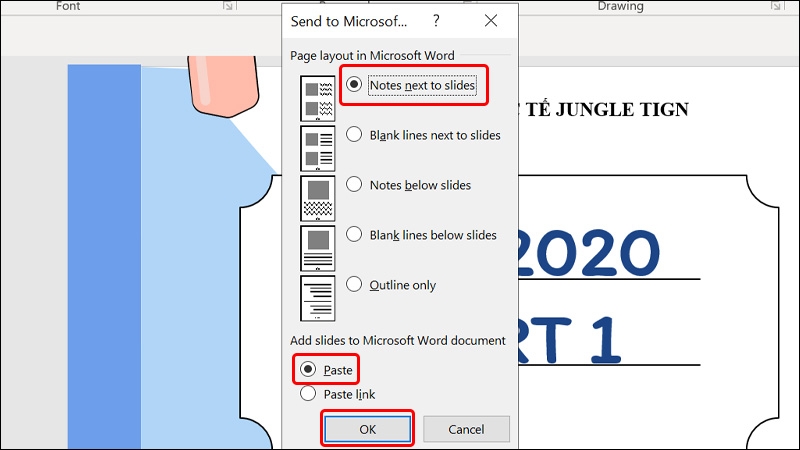Open the dialog help question mark

(436, 20)
